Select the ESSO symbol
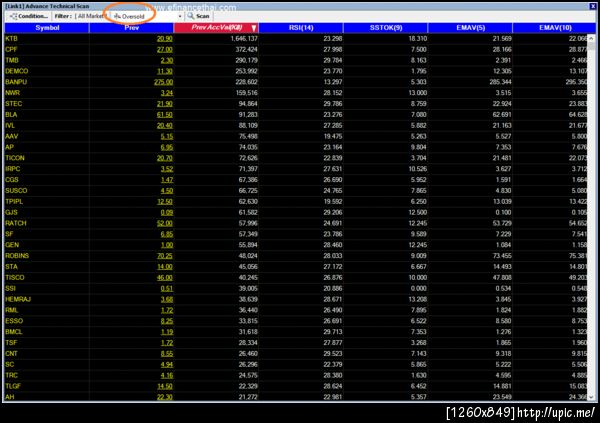 (14, 321)
